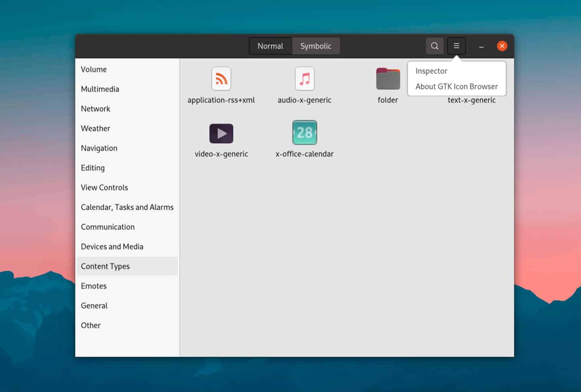581x392 pixels.
Task: Show the View Controls category
Action: [x=127, y=188]
